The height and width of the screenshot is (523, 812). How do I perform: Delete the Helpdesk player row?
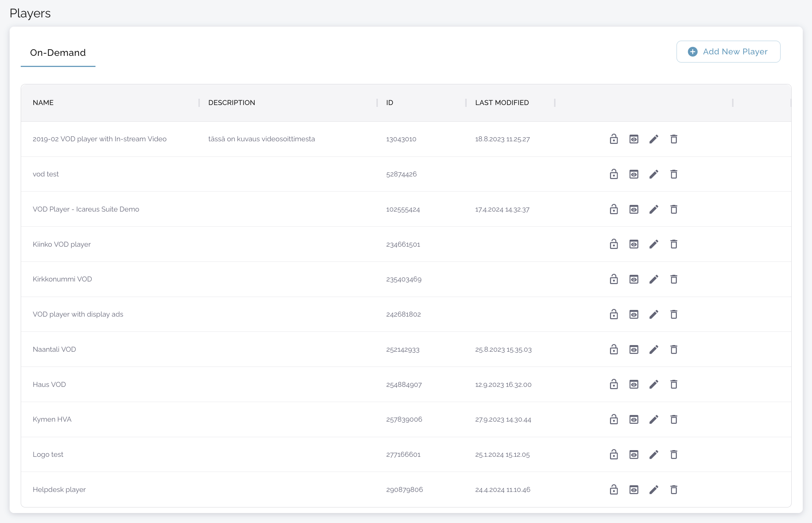674,490
